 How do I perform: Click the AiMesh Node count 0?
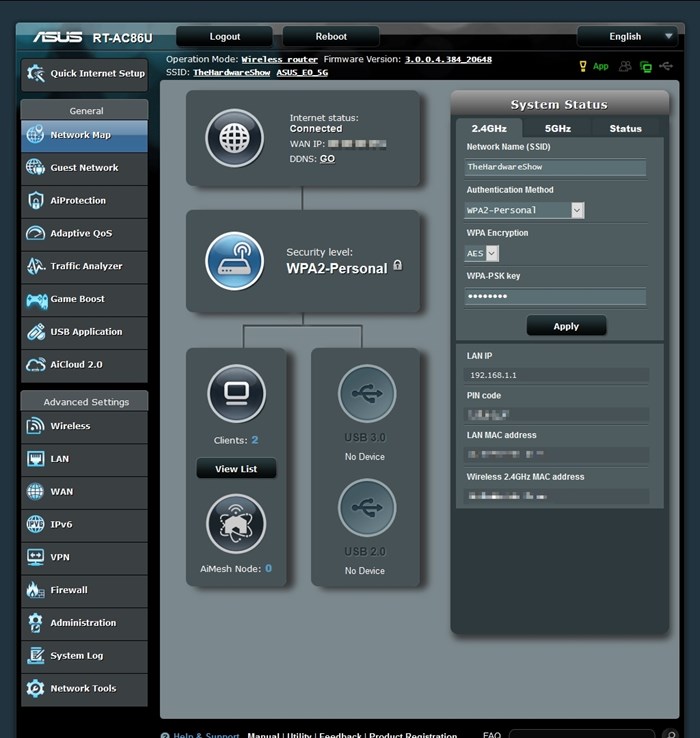point(268,569)
